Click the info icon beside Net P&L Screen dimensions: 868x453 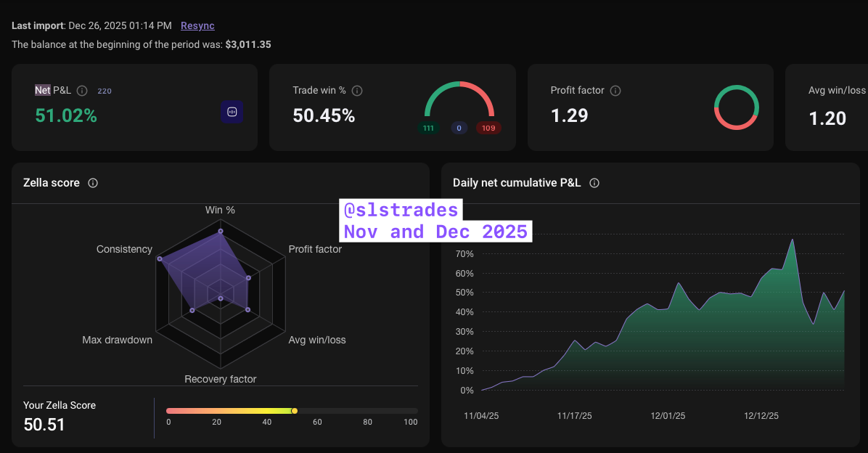[x=82, y=91]
